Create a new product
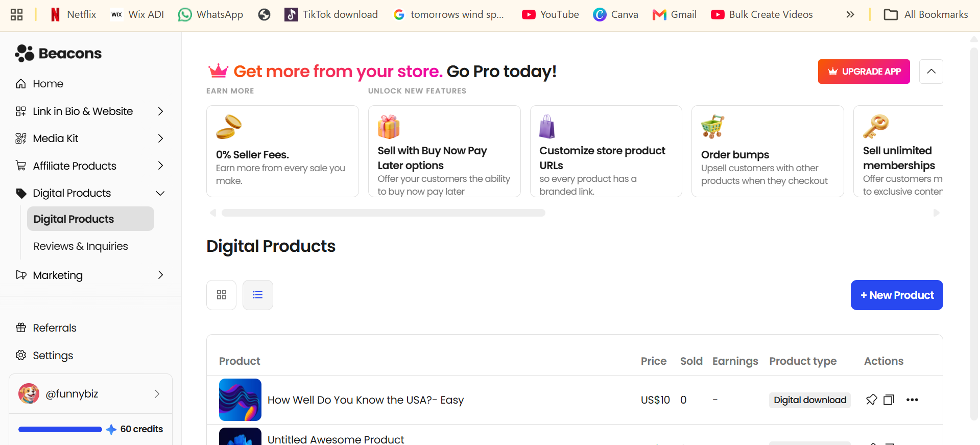This screenshot has height=445, width=980. pyautogui.click(x=897, y=295)
